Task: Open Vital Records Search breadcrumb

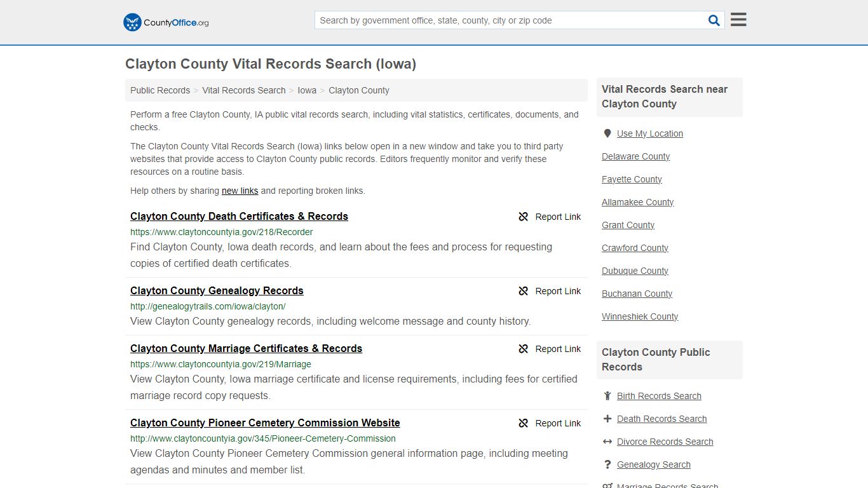Action: click(244, 90)
